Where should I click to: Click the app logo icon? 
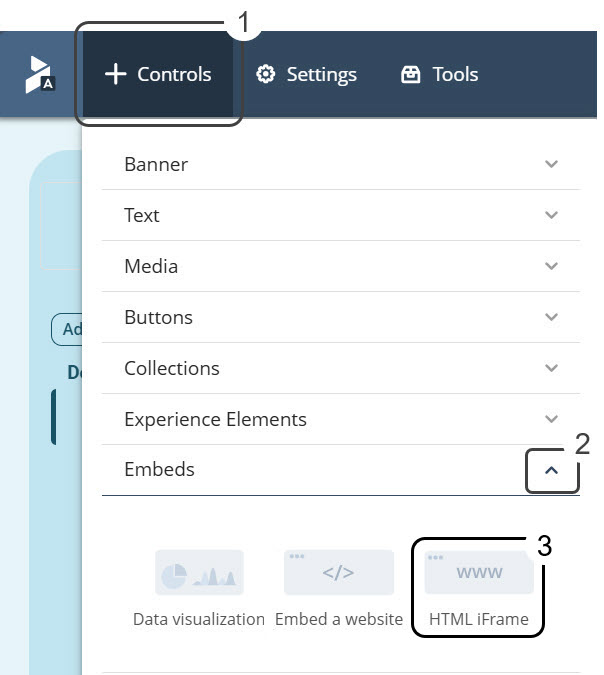tap(40, 74)
